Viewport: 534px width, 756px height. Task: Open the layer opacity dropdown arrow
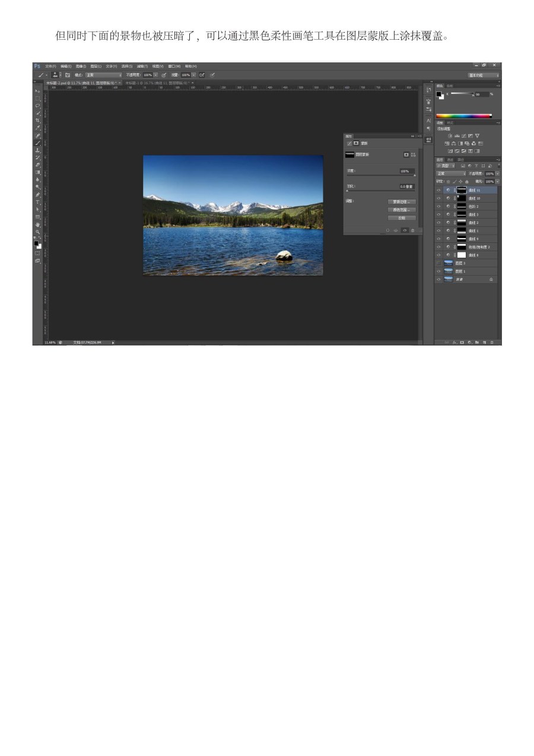pos(497,173)
